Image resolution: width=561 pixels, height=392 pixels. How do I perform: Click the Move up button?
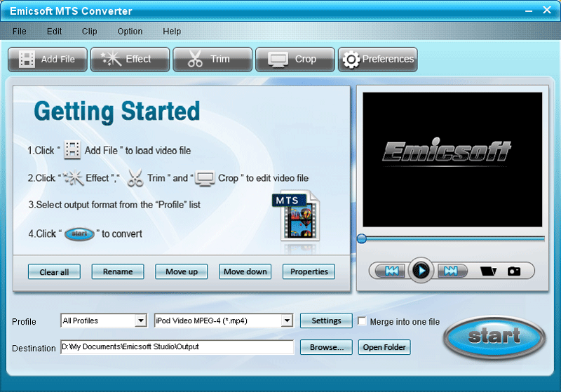[x=182, y=272]
